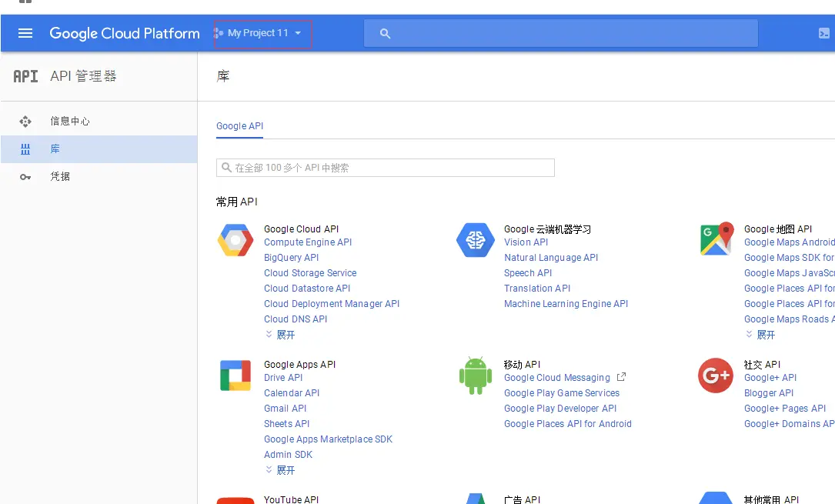This screenshot has height=504, width=835.
Task: Click the API search input field
Action: tap(385, 168)
